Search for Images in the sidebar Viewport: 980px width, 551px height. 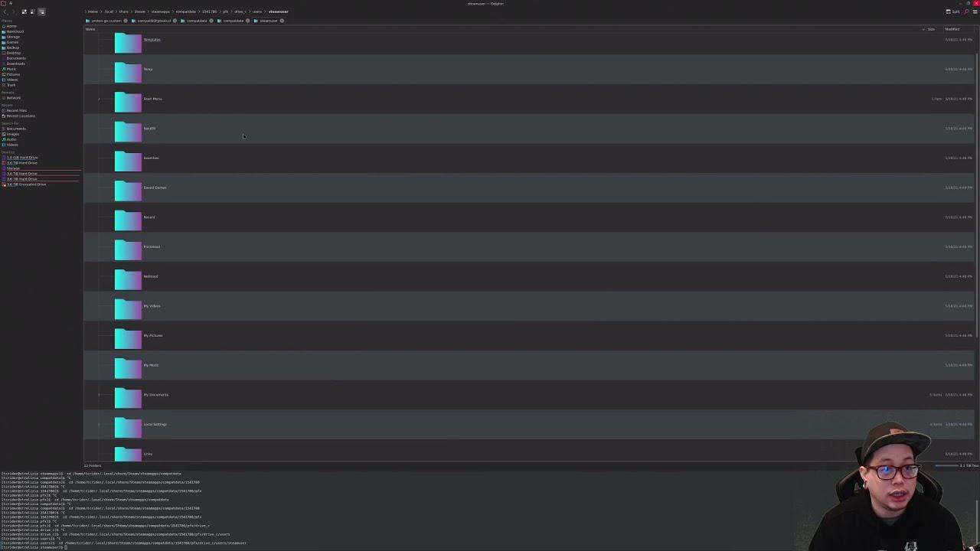[12, 134]
